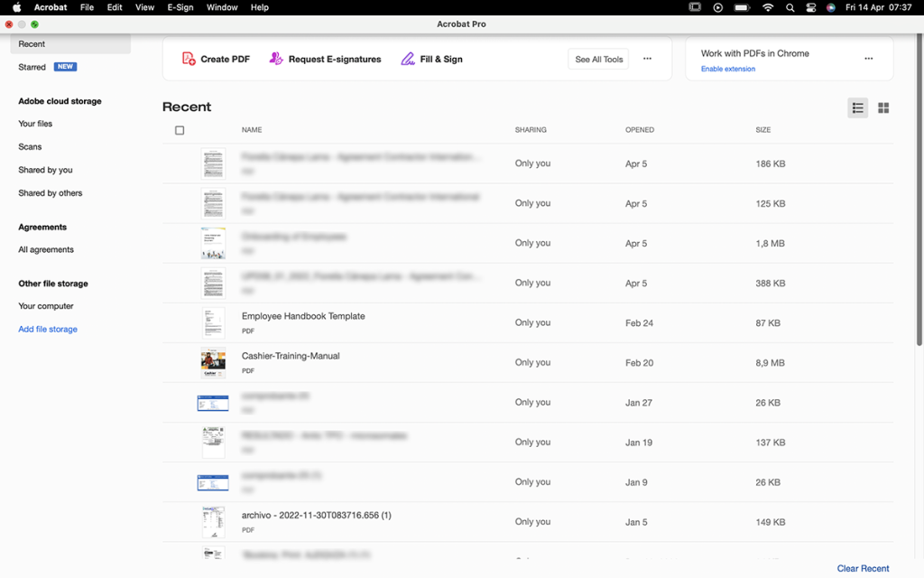
Task: Click the SHARING column header
Action: (531, 130)
